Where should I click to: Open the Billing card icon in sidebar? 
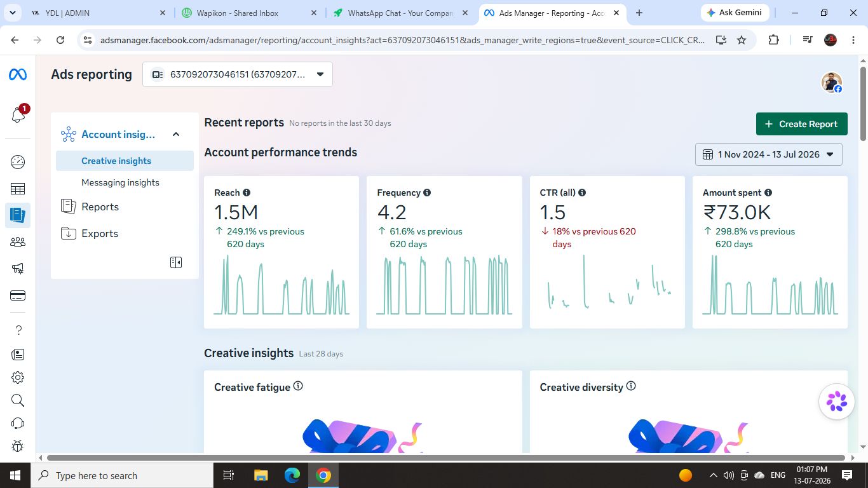pos(18,295)
